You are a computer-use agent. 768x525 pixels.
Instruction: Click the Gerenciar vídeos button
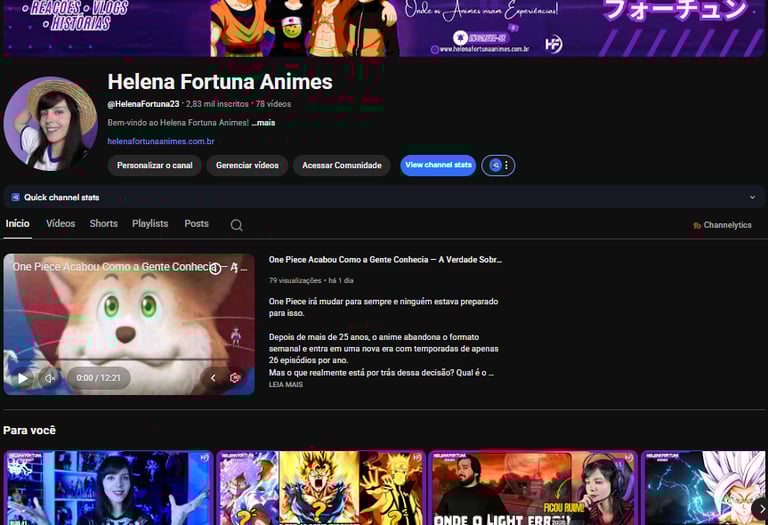pos(247,166)
